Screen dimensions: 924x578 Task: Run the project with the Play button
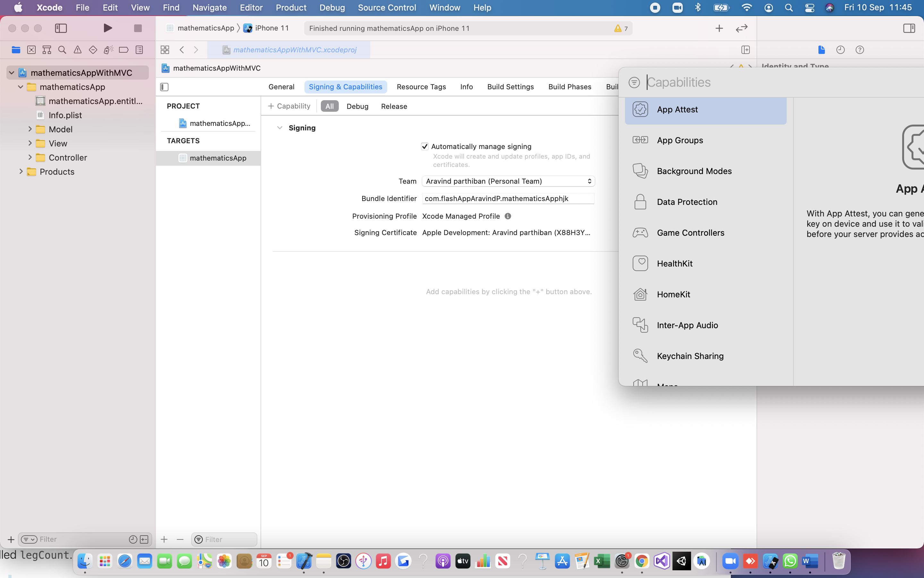[108, 28]
